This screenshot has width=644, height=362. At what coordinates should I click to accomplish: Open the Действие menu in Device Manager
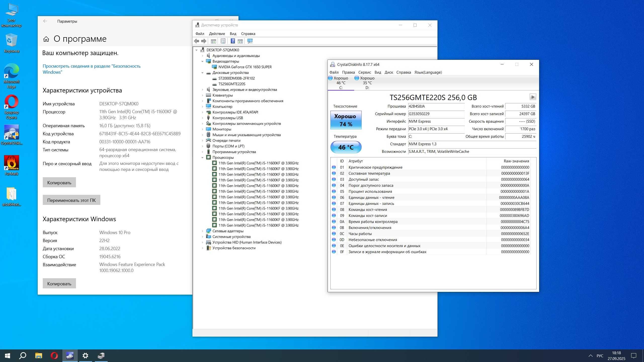[x=217, y=34]
